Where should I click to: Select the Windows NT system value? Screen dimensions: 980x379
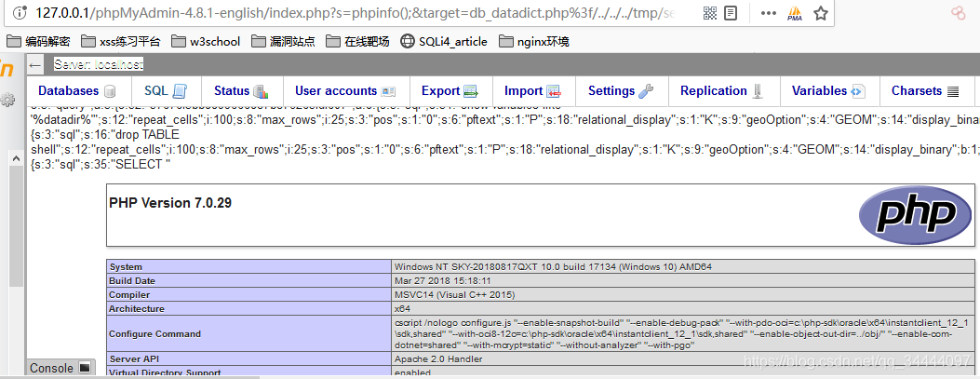[x=553, y=267]
